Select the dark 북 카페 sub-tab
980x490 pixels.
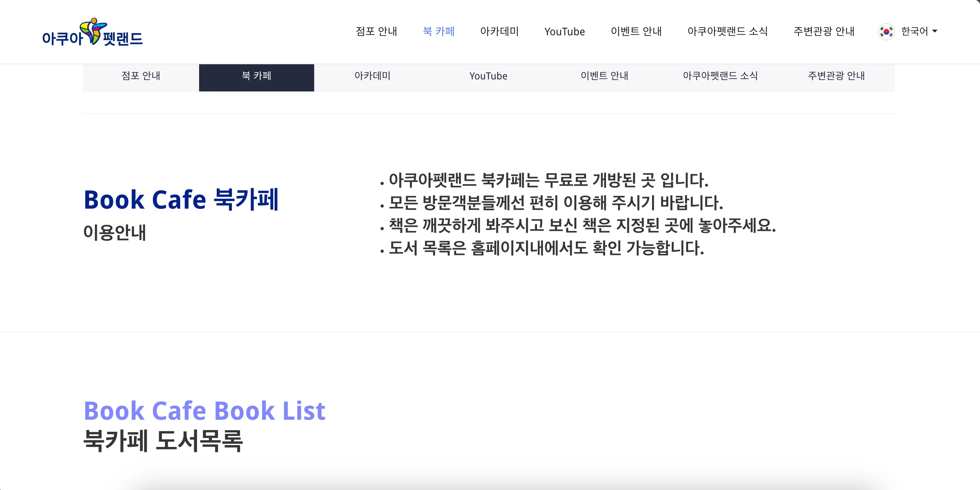(256, 78)
